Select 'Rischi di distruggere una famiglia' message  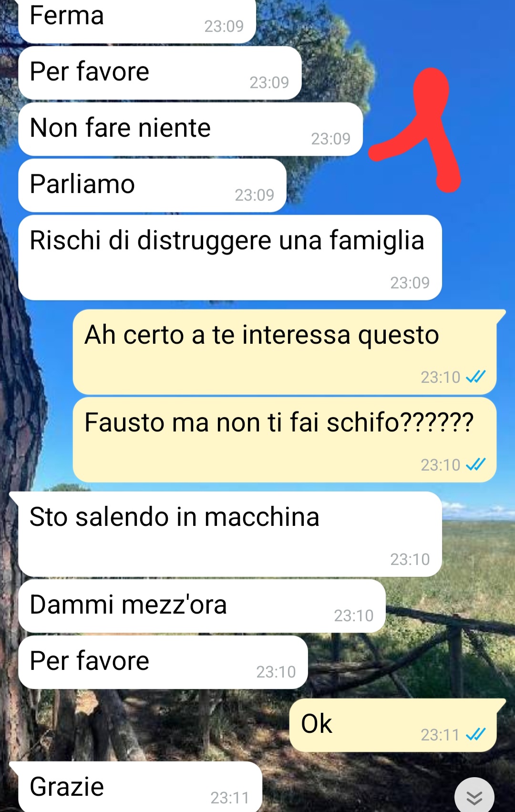point(230,257)
